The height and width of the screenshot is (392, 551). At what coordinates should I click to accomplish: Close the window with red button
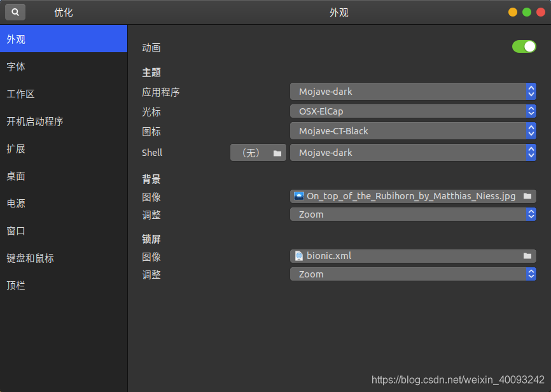point(541,12)
